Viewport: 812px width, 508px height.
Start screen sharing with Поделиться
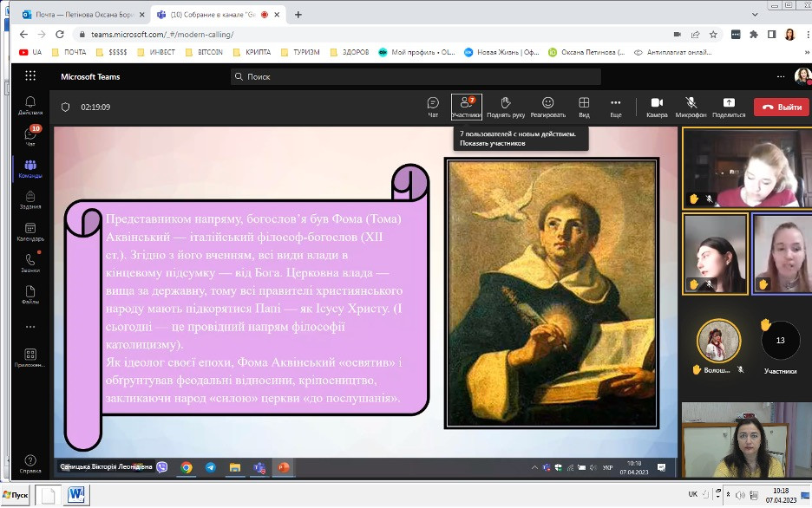coord(728,106)
